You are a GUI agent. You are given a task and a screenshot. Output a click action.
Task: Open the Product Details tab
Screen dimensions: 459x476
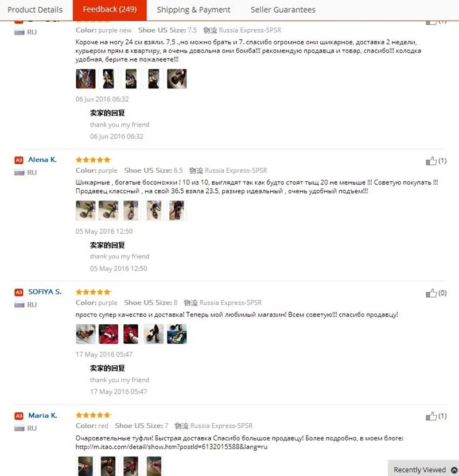point(35,10)
